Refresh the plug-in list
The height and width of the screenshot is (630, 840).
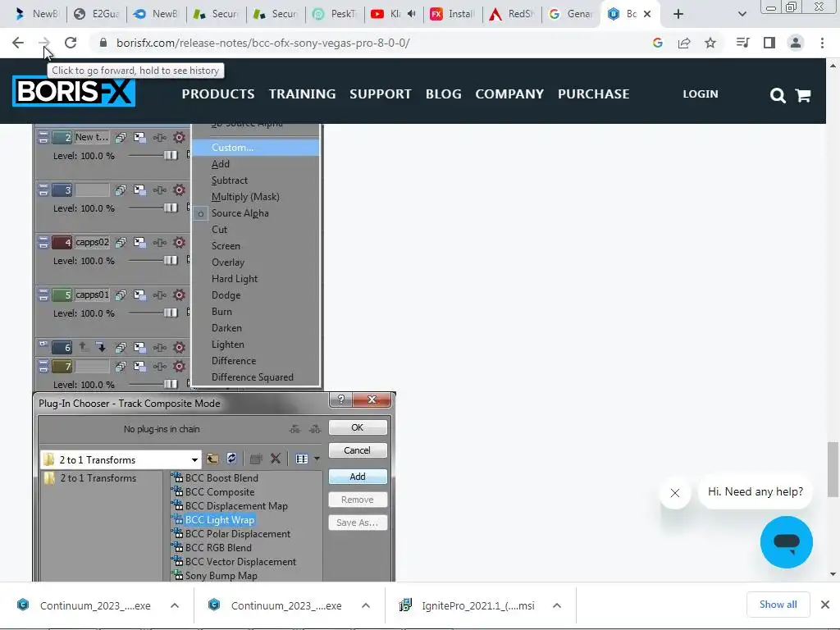tap(231, 459)
